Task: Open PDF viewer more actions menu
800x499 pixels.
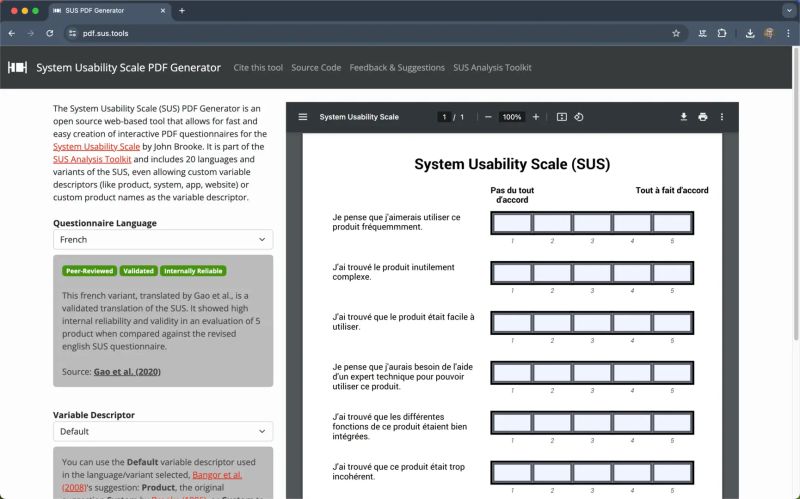Action: tap(721, 117)
